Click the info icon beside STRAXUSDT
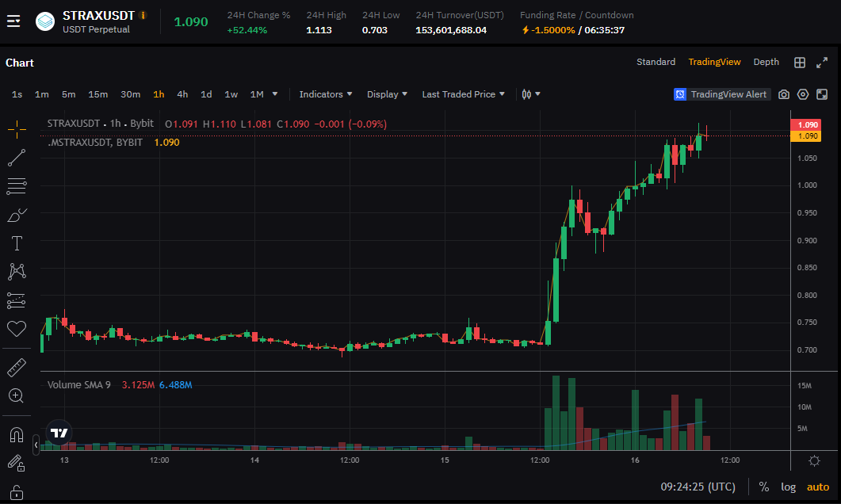The image size is (841, 504). (143, 15)
